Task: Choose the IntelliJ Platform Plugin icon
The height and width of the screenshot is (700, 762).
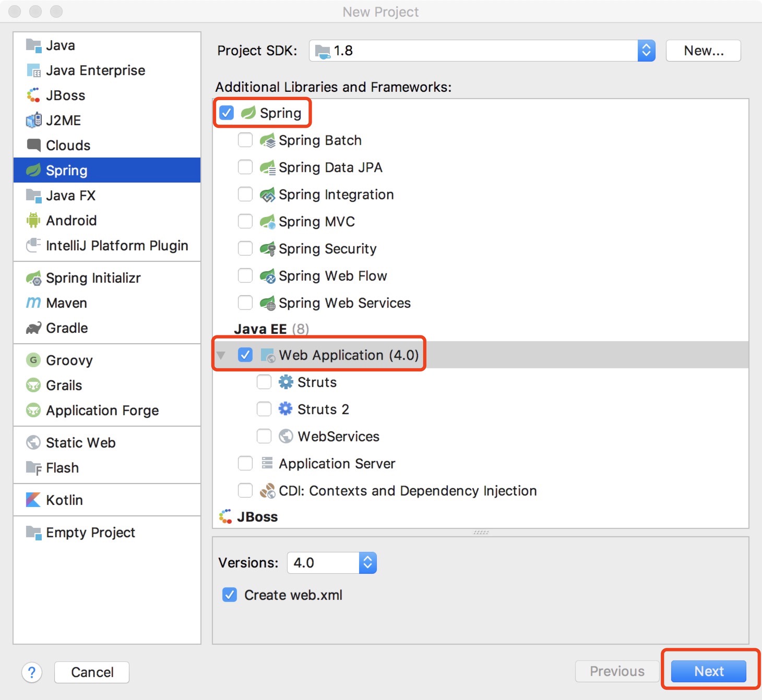Action: tap(33, 246)
